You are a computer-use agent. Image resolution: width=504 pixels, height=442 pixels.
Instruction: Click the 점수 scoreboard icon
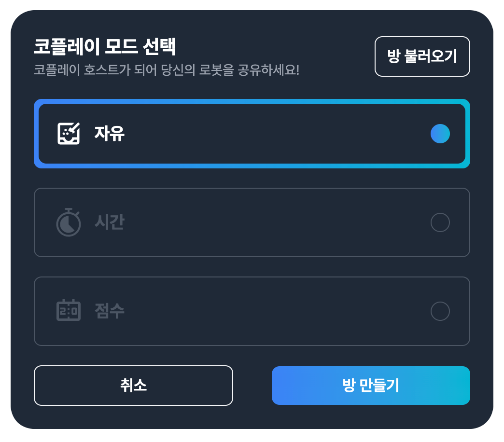pos(69,310)
